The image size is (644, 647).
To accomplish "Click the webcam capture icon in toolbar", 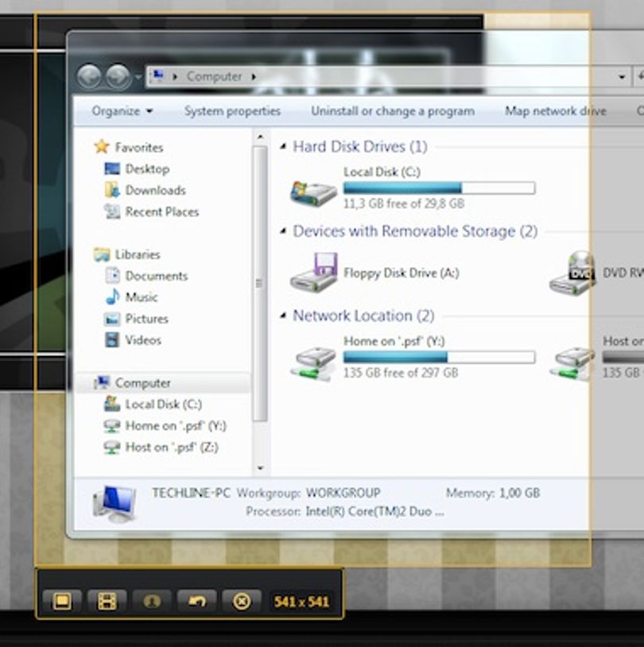I will [x=152, y=601].
